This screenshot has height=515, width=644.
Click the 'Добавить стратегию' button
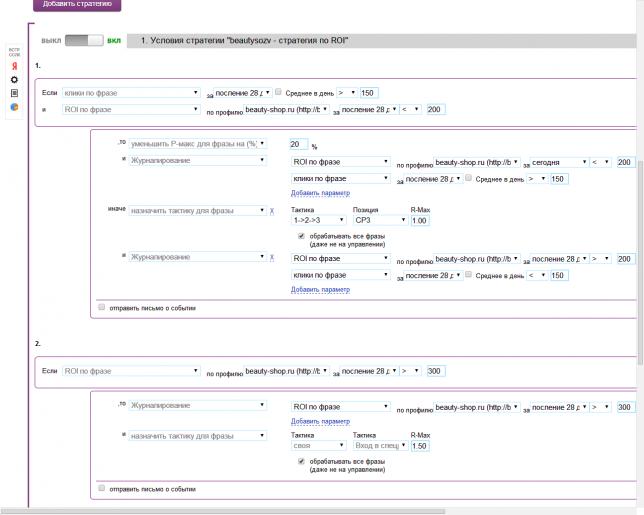77,4
